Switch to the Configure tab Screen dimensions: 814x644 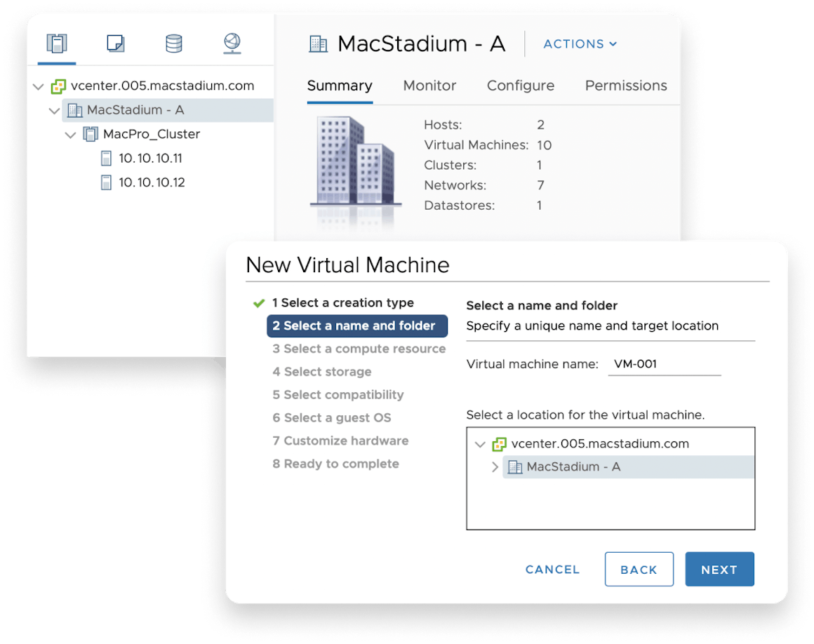click(521, 86)
